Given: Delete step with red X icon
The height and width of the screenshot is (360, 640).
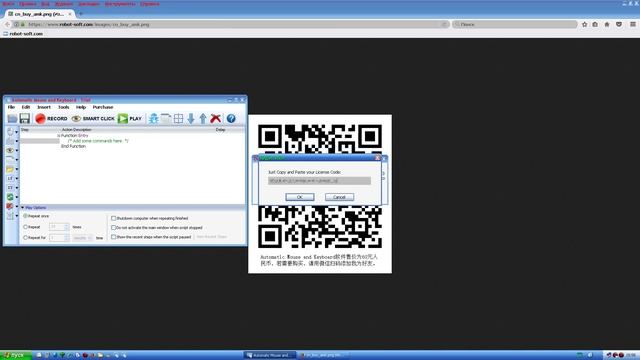Looking at the screenshot, I should coord(216,118).
